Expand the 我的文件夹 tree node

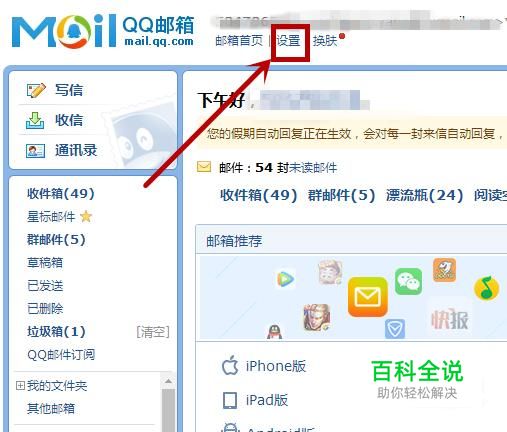20,386
